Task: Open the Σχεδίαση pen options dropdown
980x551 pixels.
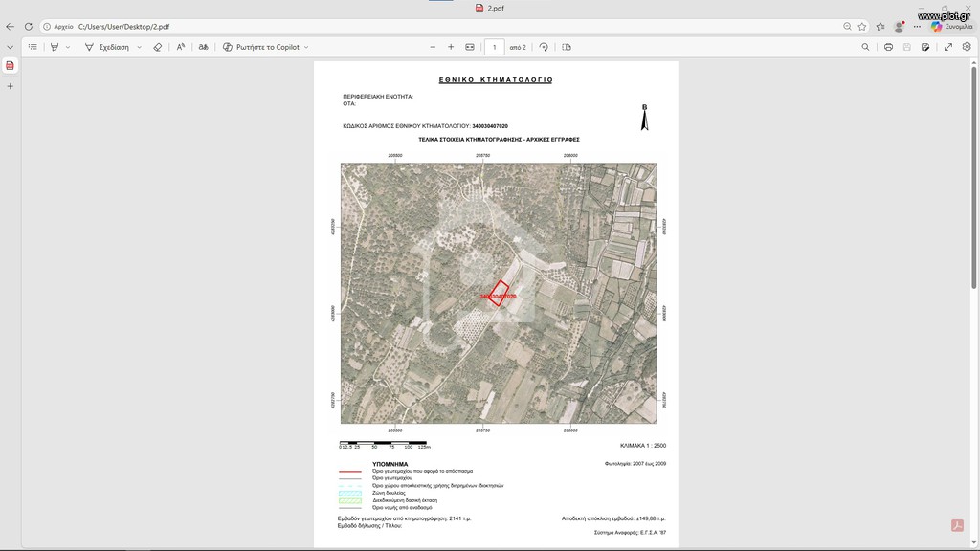Action: [x=140, y=47]
